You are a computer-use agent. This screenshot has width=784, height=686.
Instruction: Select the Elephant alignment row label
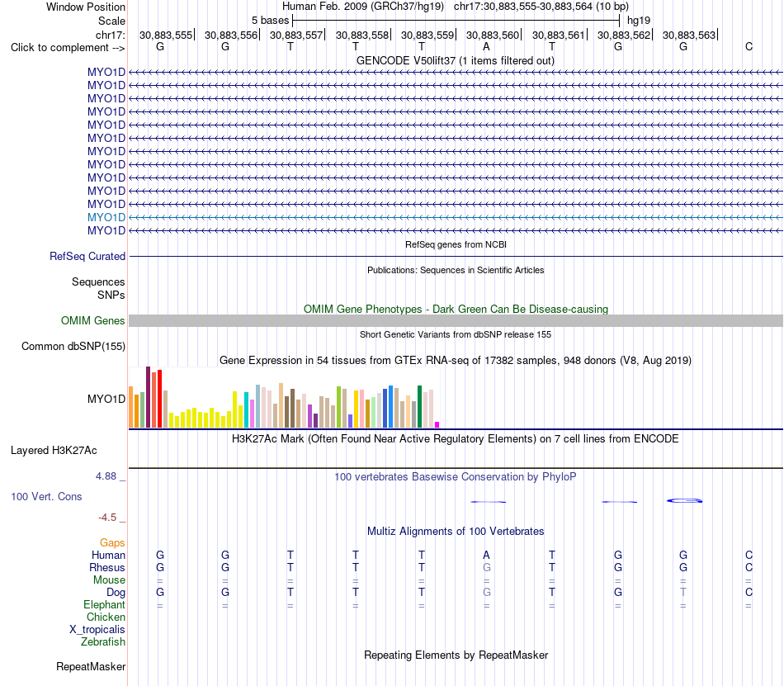point(104,605)
